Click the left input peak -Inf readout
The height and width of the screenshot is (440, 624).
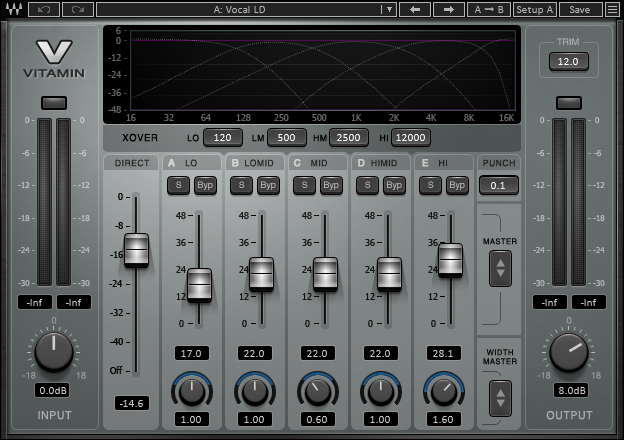point(35,302)
